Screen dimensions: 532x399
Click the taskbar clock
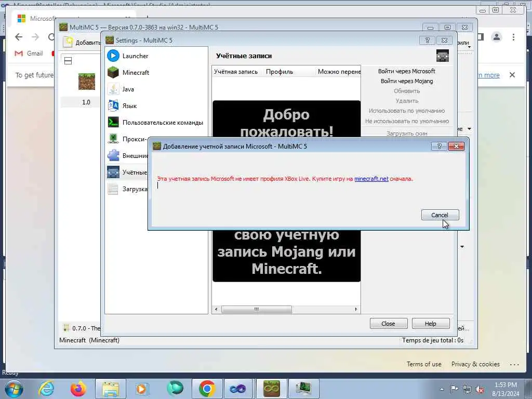pyautogui.click(x=506, y=389)
